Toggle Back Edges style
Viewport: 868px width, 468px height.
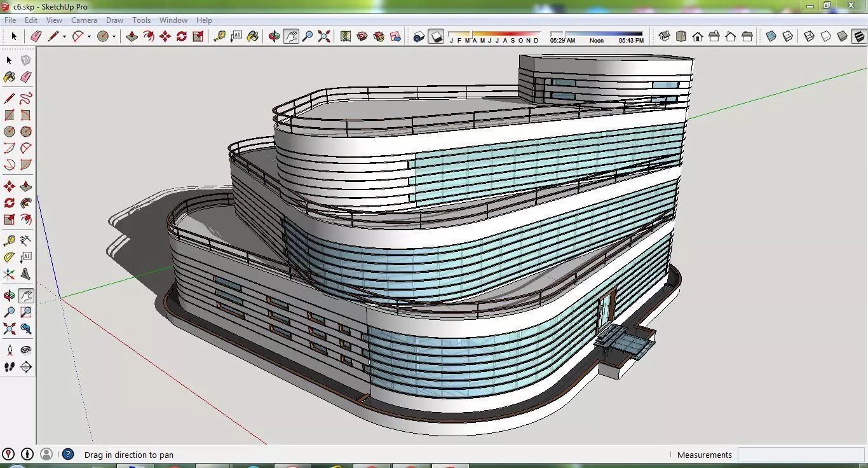(x=787, y=36)
